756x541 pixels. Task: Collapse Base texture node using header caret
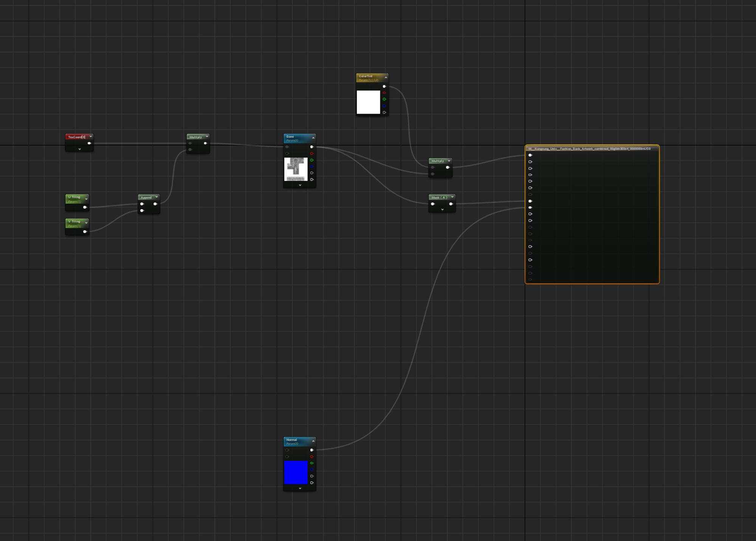pyautogui.click(x=313, y=138)
